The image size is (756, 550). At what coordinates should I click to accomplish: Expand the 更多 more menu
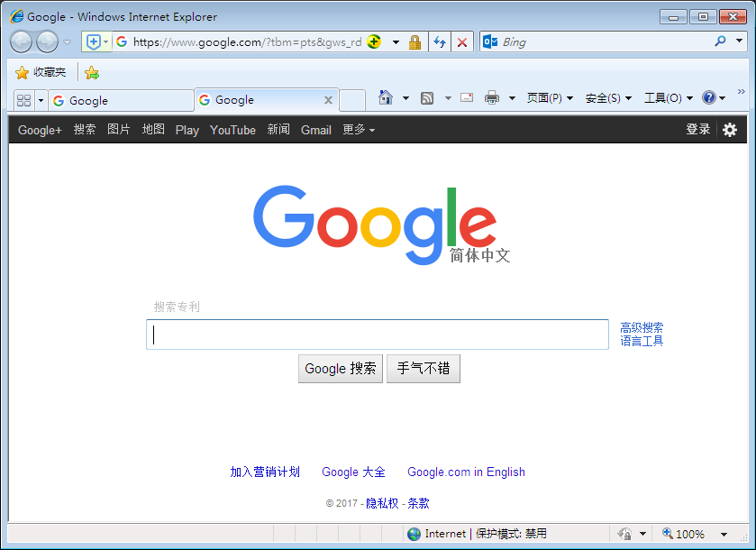point(359,129)
